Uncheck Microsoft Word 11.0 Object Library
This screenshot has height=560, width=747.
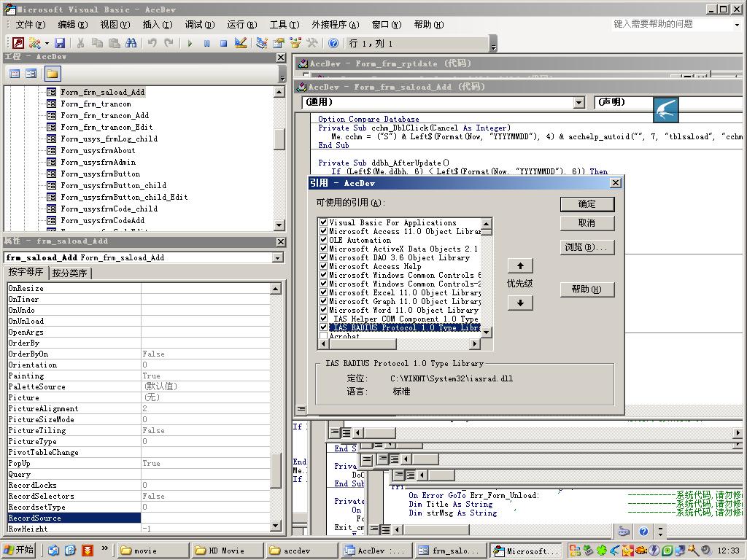click(x=323, y=310)
